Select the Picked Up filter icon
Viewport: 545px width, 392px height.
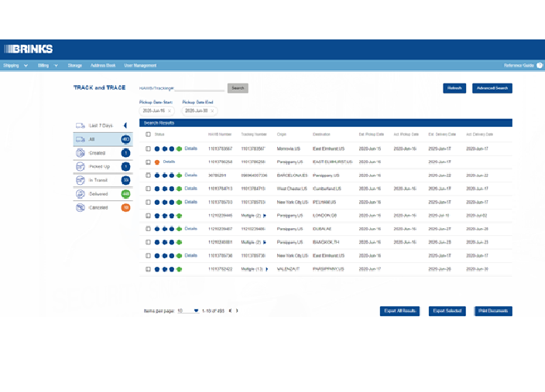81,166
